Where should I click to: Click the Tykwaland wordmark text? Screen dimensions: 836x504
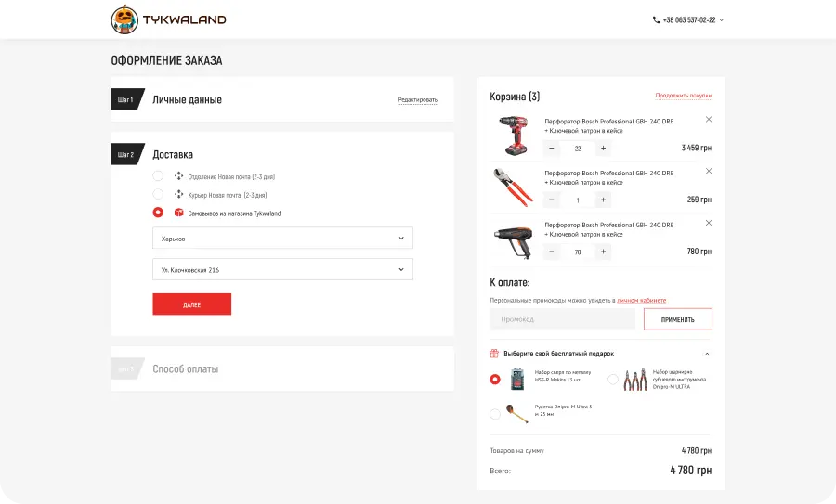click(x=185, y=19)
